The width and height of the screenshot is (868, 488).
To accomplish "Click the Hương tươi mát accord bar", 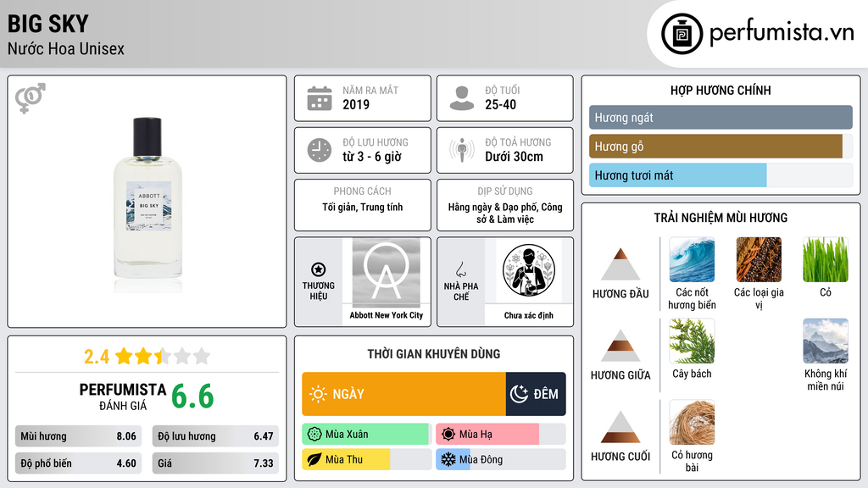I will click(x=721, y=175).
